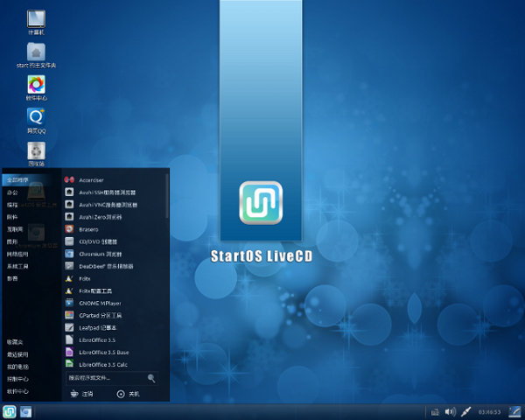The image size is (525, 420).
Task: Open the 网页QQ desktop shortcut
Action: [x=36, y=117]
